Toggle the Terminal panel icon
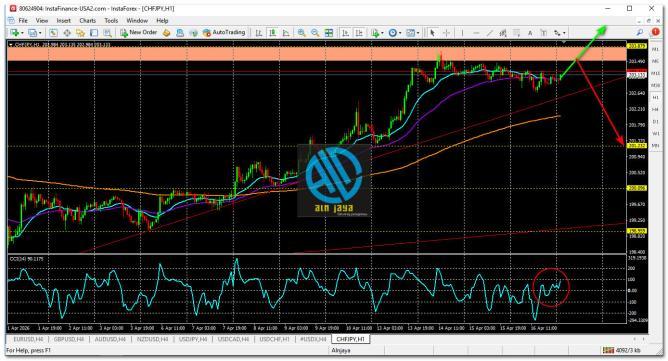The height and width of the screenshot is (361, 668). pyautogui.click(x=94, y=33)
